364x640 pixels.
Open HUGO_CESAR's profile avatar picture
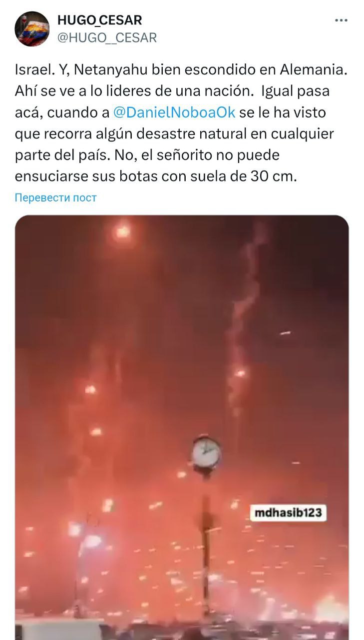click(32, 29)
